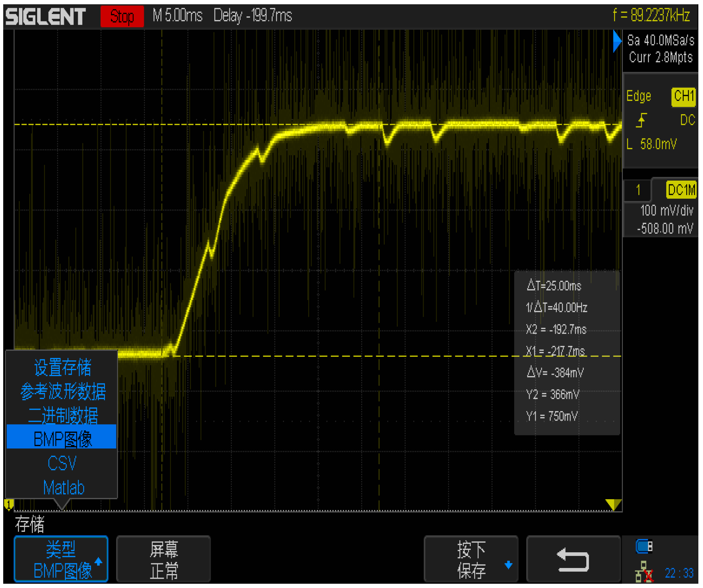The height and width of the screenshot is (588, 703).
Task: Click the blue trigger level arrow marker
Action: pos(617,41)
